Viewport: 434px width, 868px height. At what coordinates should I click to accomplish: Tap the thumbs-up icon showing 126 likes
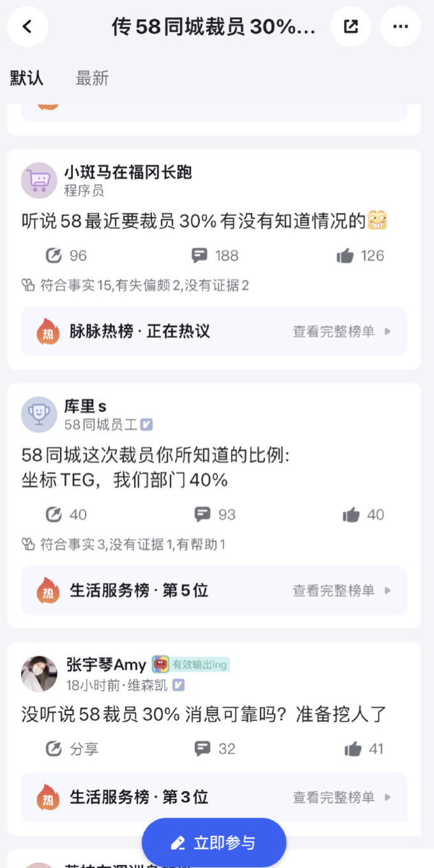tap(345, 255)
